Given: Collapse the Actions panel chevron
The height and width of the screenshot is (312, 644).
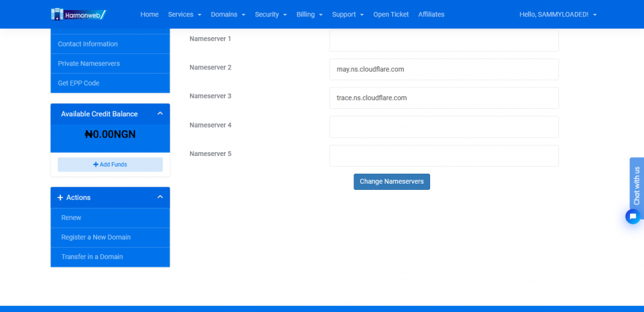Looking at the screenshot, I should pyautogui.click(x=160, y=198).
